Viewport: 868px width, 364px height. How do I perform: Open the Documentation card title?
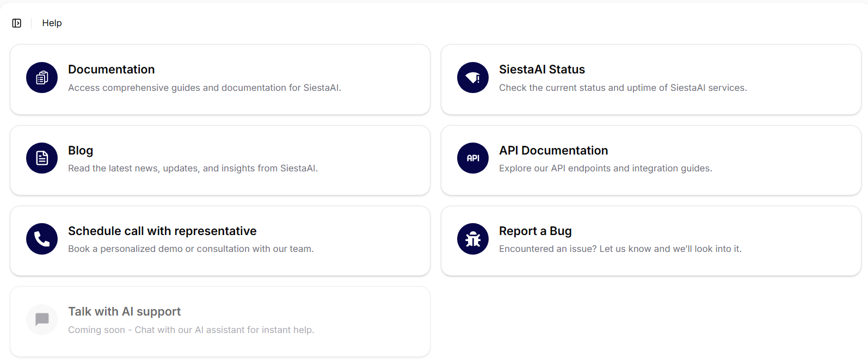(x=111, y=70)
